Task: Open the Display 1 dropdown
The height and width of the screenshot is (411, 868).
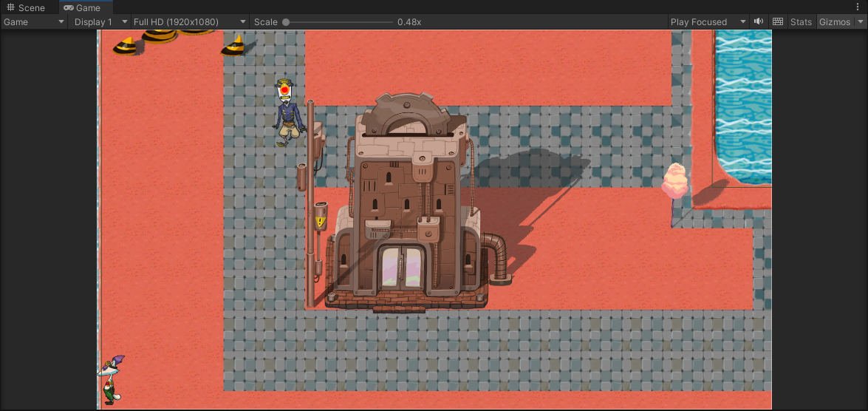Action: (99, 22)
